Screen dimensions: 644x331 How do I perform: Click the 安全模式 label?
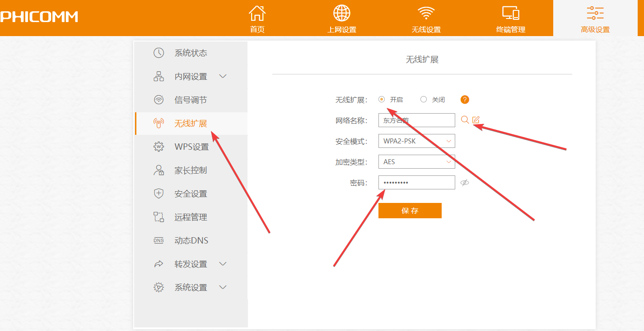pos(351,141)
